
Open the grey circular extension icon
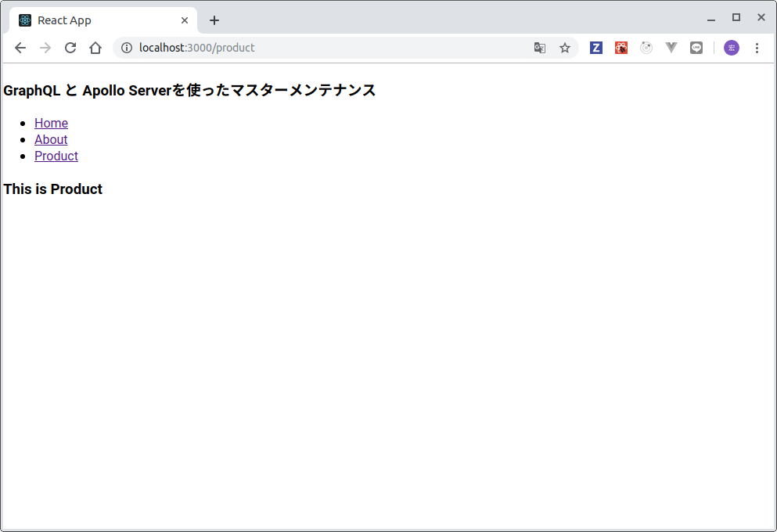coord(646,48)
